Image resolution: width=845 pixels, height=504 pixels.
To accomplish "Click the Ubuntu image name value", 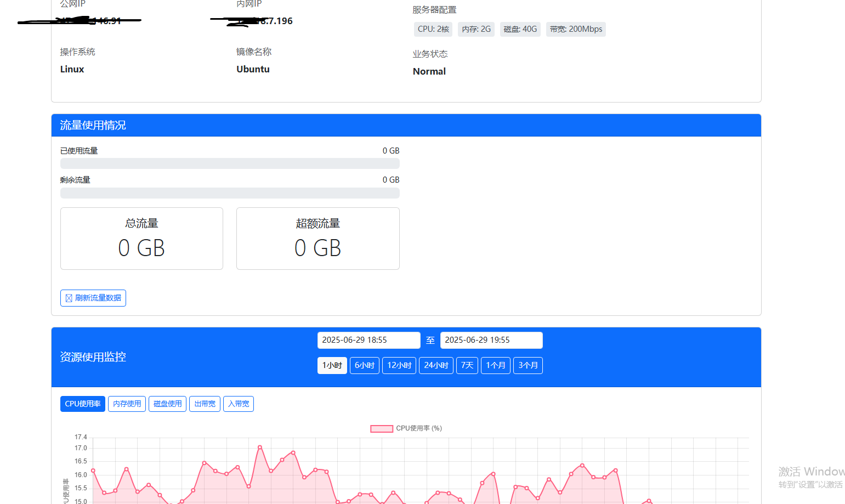I will 253,69.
